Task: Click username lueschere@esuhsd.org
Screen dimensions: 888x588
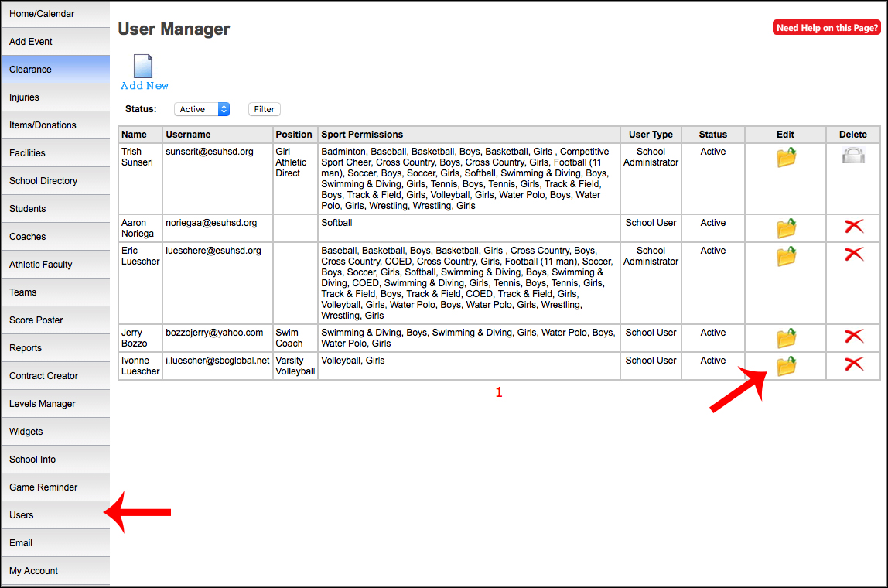Action: pyautogui.click(x=213, y=251)
